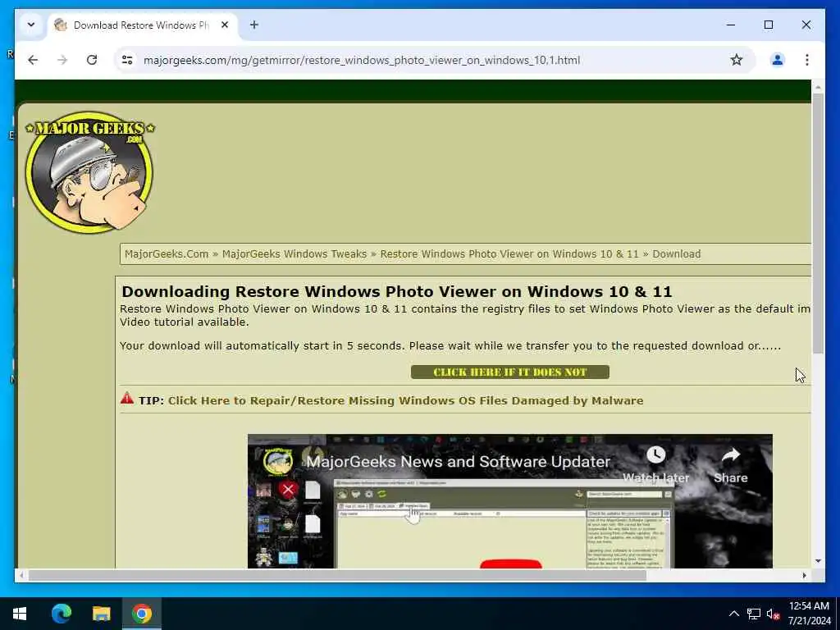Image resolution: width=840 pixels, height=630 pixels.
Task: Select the Download Restore Windows tab
Action: 141,25
